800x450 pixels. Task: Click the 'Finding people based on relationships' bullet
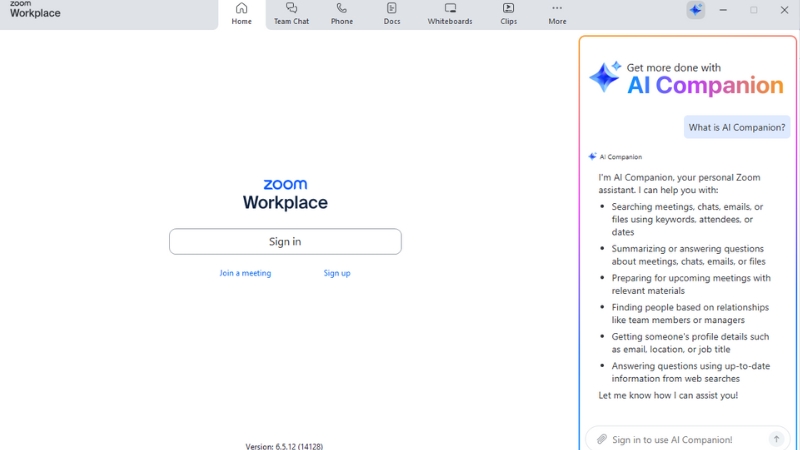[x=690, y=313]
